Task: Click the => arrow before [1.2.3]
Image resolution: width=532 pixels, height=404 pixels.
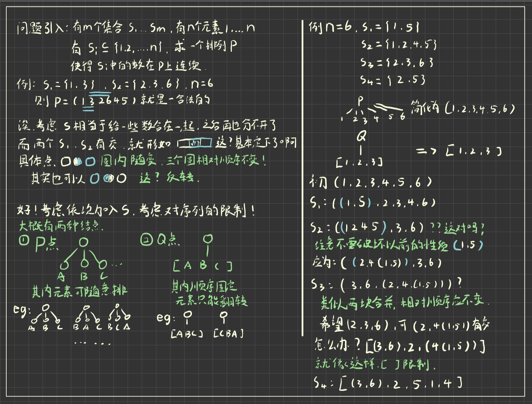Action: [x=426, y=151]
